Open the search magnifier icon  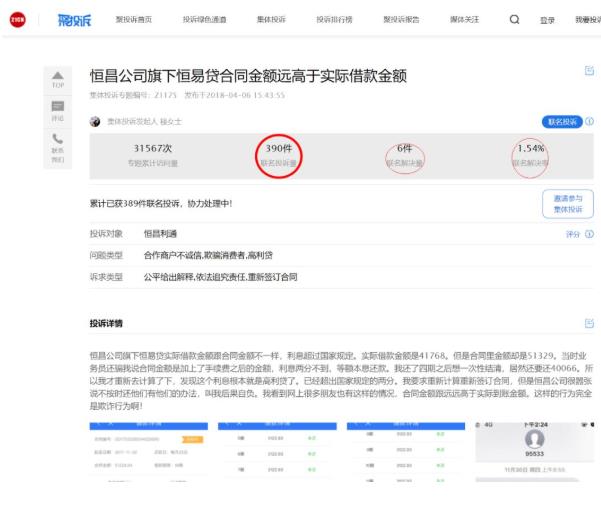click(514, 19)
